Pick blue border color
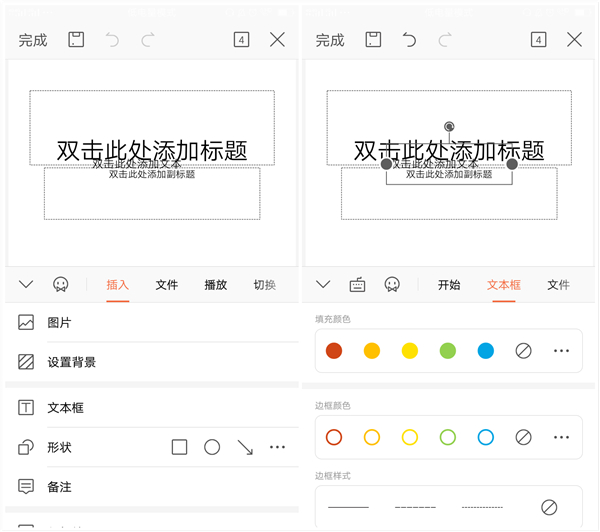Viewport: 600px width, 532px height. click(x=486, y=437)
